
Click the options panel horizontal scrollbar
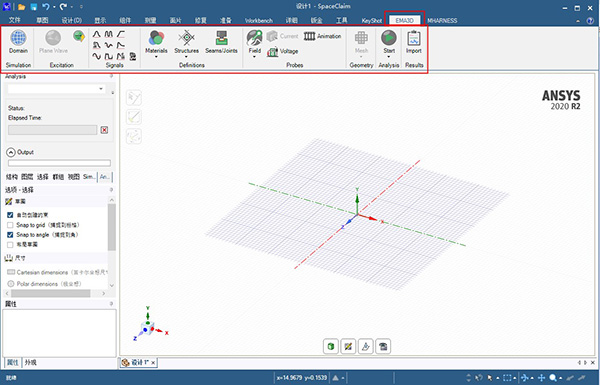pyautogui.click(x=51, y=294)
